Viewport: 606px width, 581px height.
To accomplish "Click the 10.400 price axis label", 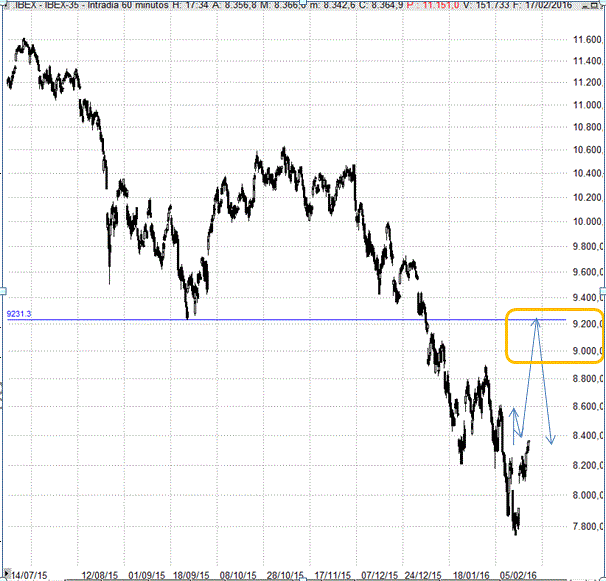I will coord(587,173).
